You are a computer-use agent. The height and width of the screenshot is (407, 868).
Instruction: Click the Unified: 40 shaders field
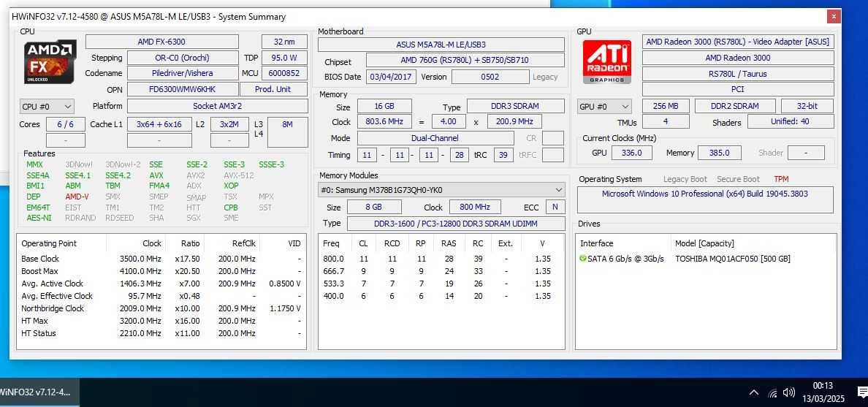(x=791, y=122)
